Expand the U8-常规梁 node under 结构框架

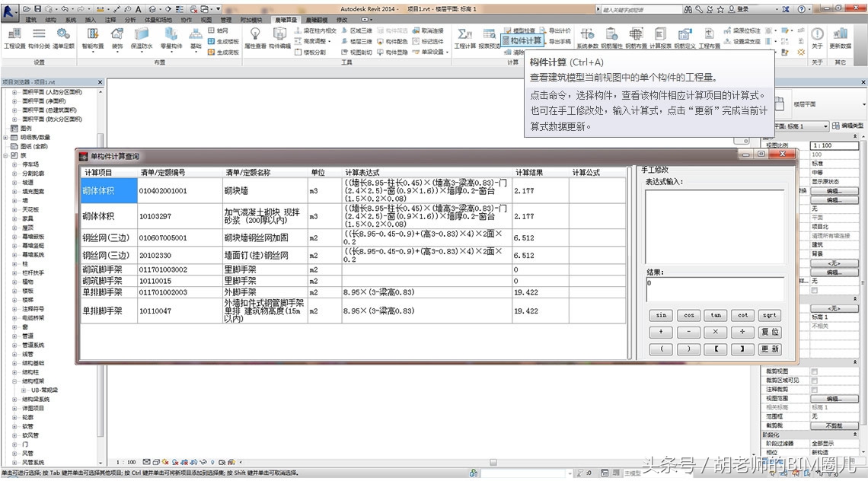coord(24,390)
